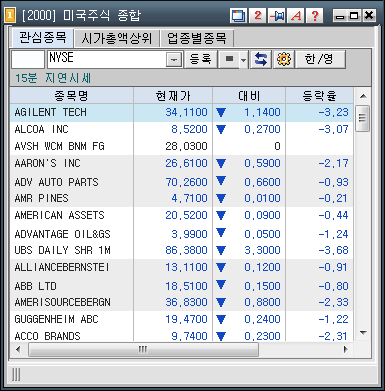Sort by 현재가 column header
385x391 pixels.
tap(173, 96)
